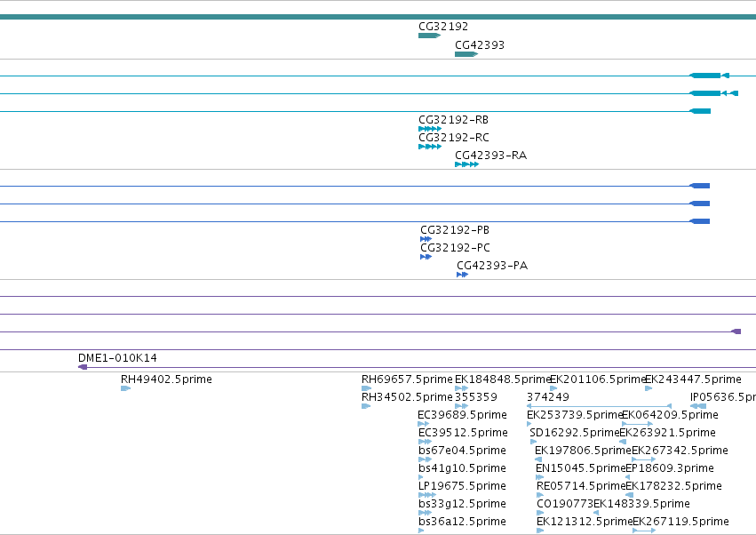Open the CG32192-RB transcript label

453,120
